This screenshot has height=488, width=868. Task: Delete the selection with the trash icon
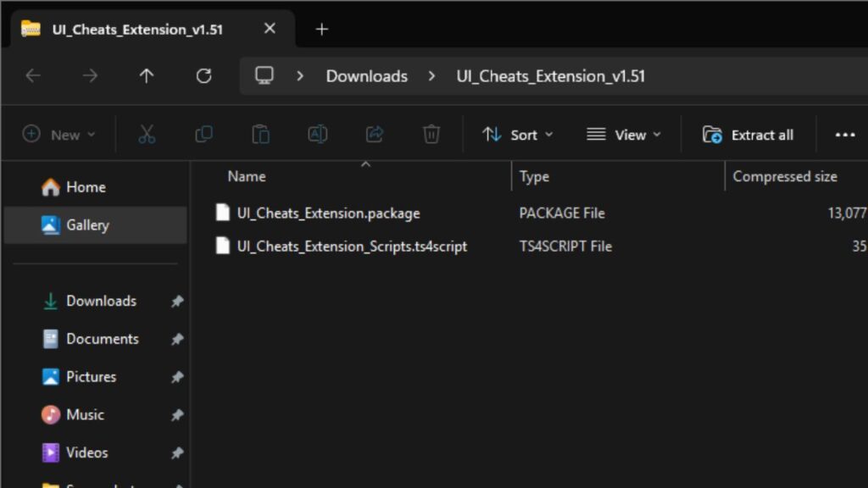pos(431,134)
